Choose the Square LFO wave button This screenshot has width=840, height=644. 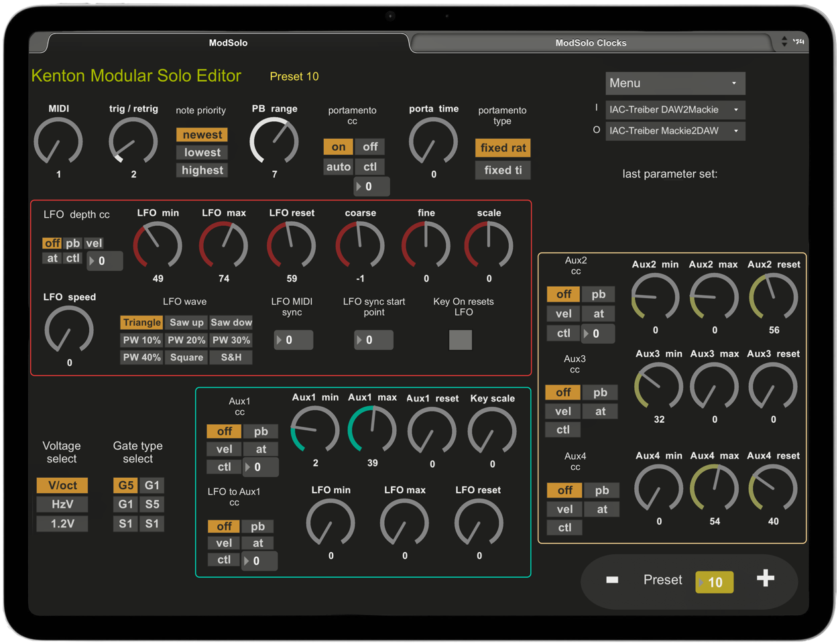[x=186, y=357]
